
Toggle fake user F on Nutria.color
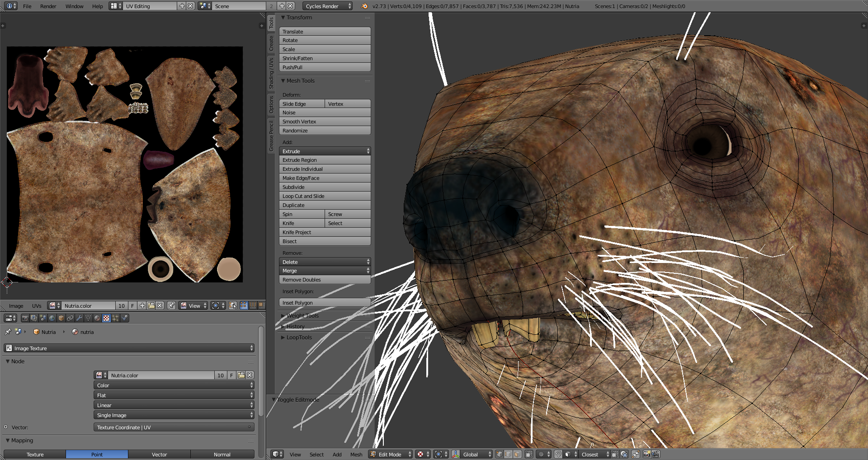pyautogui.click(x=132, y=306)
